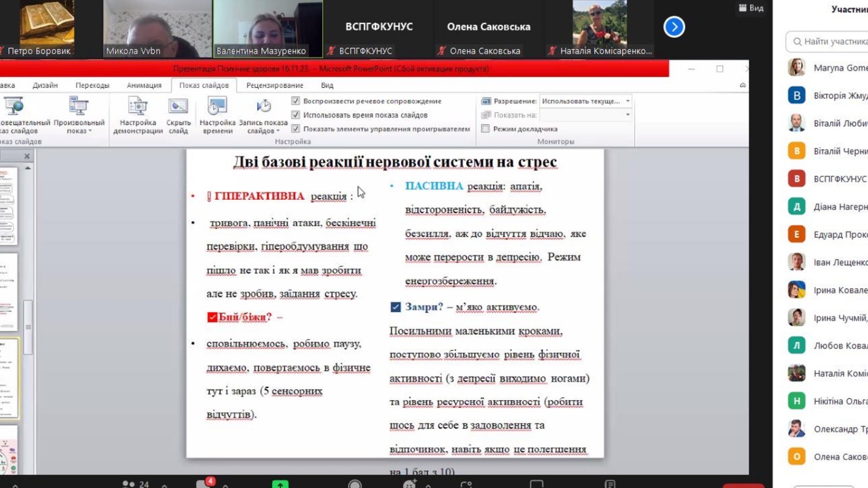
Task: Toggle Использовать время показа слайдов checkbox
Action: [296, 115]
